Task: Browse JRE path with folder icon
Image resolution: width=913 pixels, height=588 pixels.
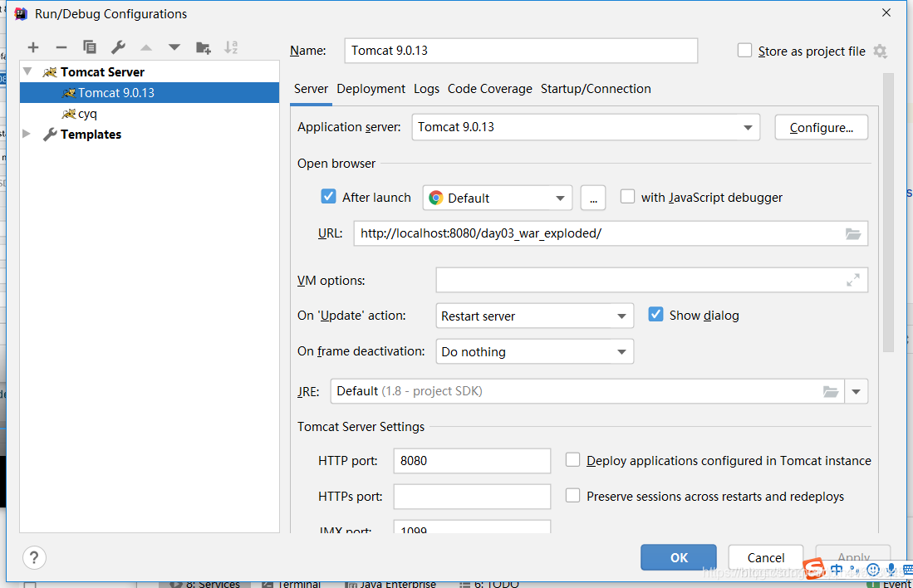Action: pyautogui.click(x=831, y=392)
